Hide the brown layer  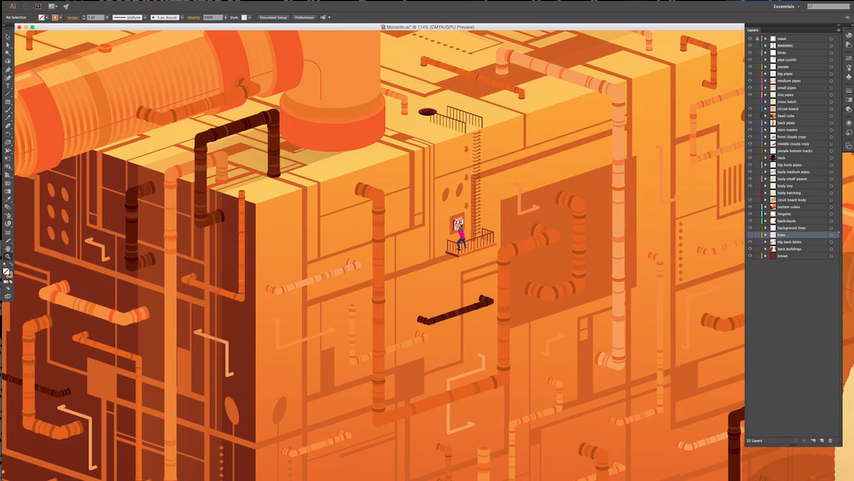click(750, 256)
